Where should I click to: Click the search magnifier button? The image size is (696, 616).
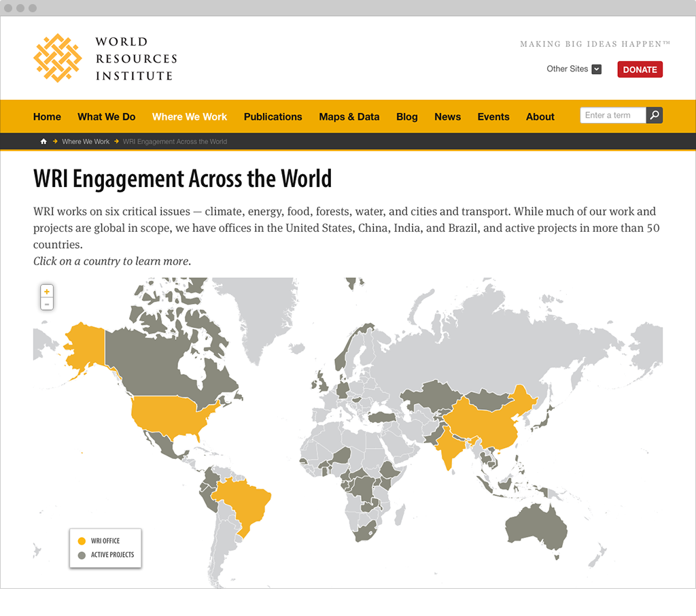click(x=655, y=116)
